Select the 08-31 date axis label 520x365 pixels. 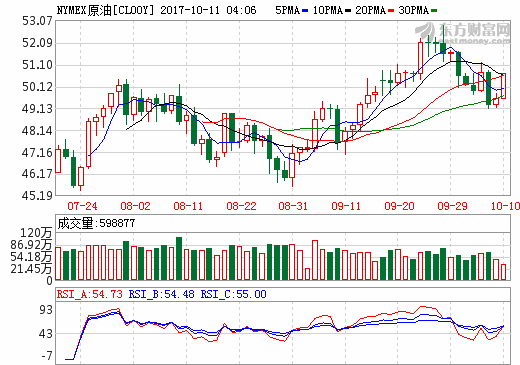(x=293, y=206)
